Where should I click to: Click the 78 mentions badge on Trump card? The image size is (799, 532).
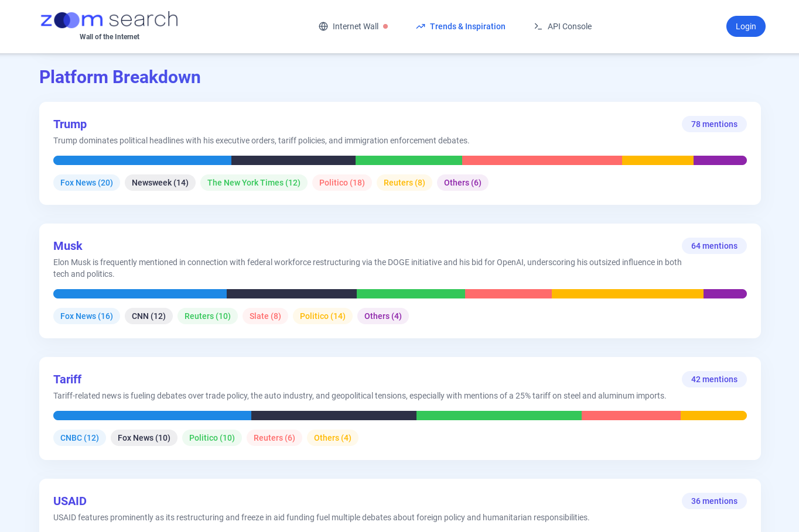click(x=714, y=124)
